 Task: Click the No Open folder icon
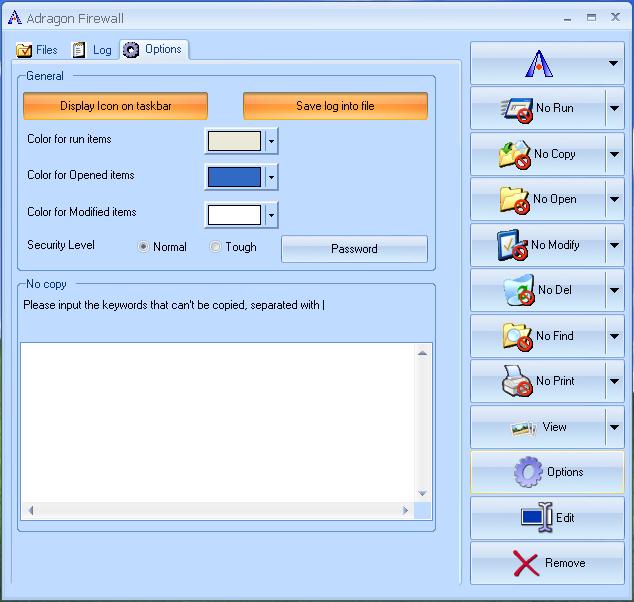click(514, 200)
